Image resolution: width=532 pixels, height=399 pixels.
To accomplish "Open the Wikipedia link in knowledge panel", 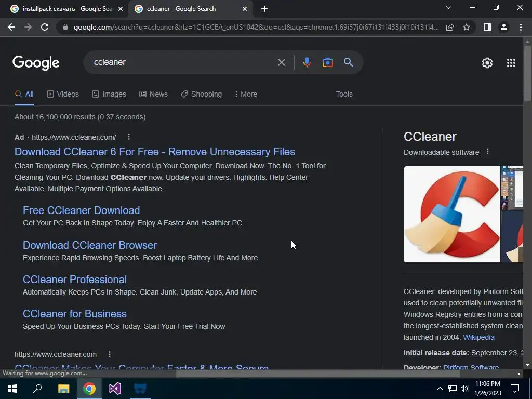I will click(478, 337).
